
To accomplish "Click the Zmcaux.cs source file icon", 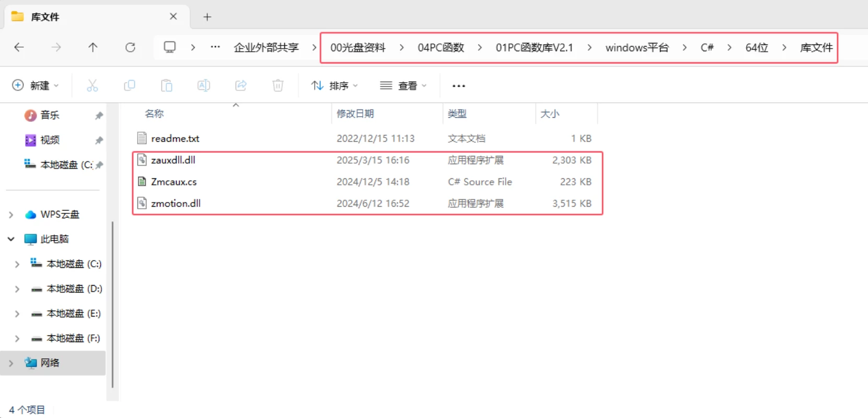I will tap(142, 182).
